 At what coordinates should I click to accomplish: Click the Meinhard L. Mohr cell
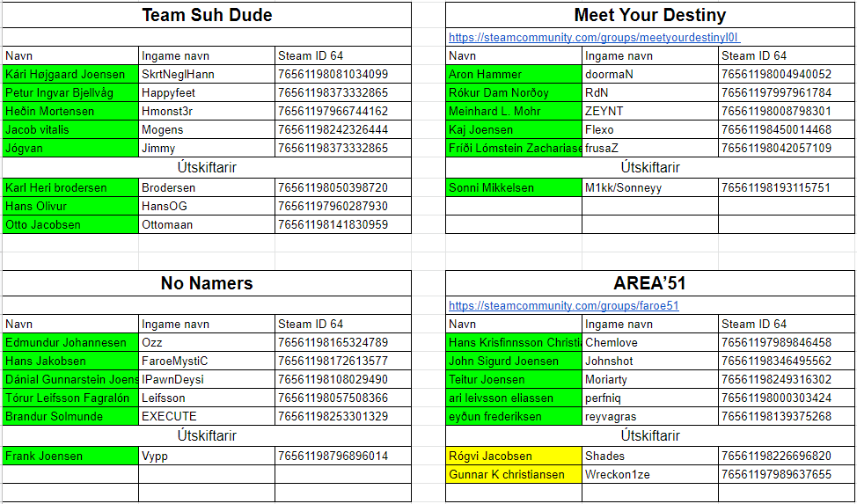pyautogui.click(x=514, y=112)
